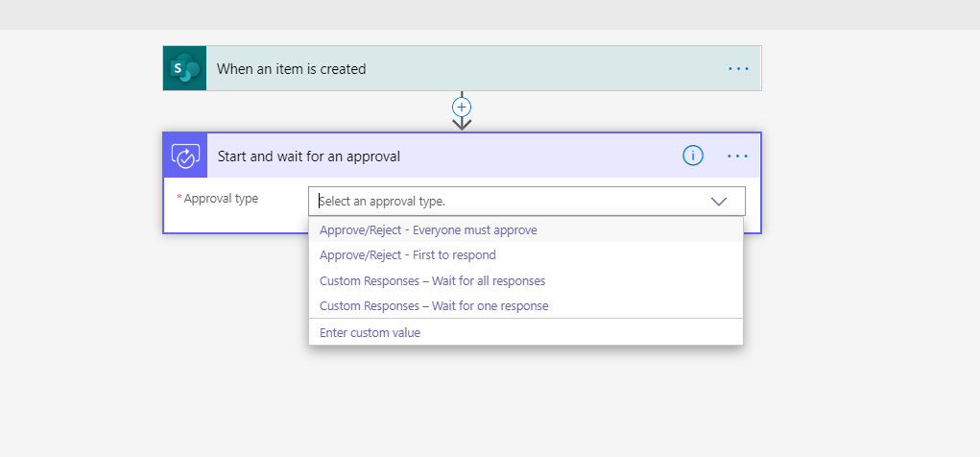Click the plus insert step button
This screenshot has height=457, width=980.
[x=462, y=107]
